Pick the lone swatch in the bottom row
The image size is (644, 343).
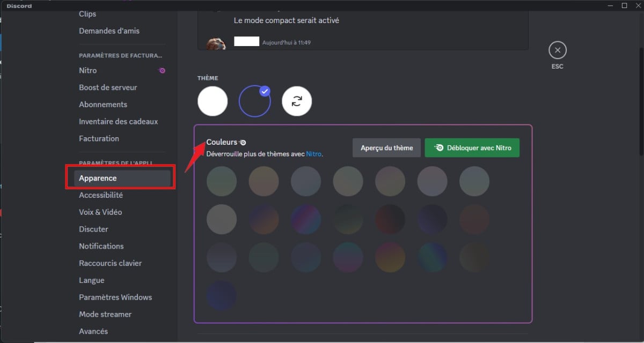222,295
